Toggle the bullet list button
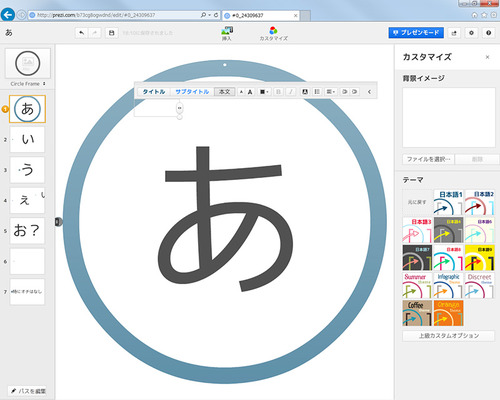This screenshot has width=500, height=400. 317,92
